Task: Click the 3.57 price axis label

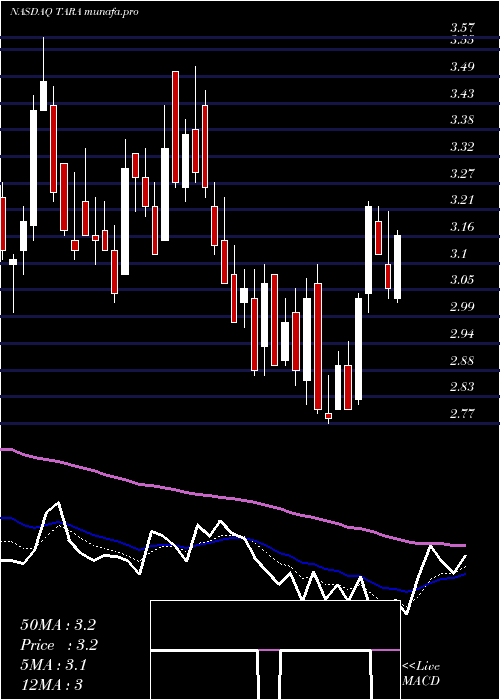Action: click(462, 28)
